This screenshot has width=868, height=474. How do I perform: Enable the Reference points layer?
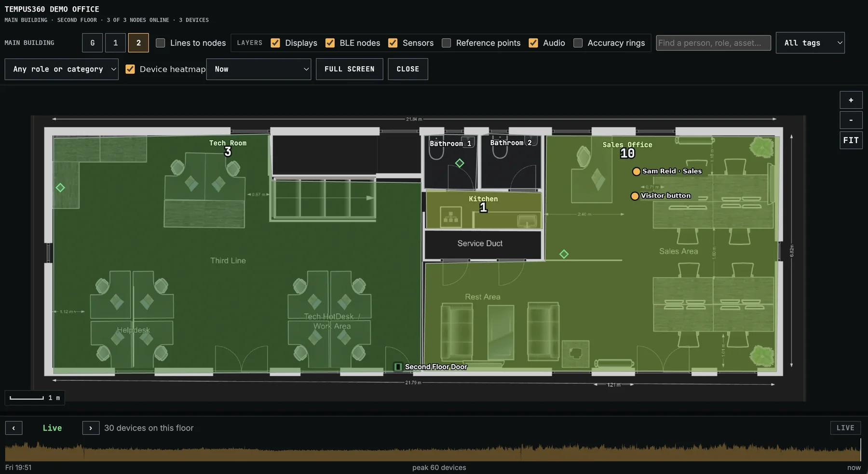click(447, 43)
